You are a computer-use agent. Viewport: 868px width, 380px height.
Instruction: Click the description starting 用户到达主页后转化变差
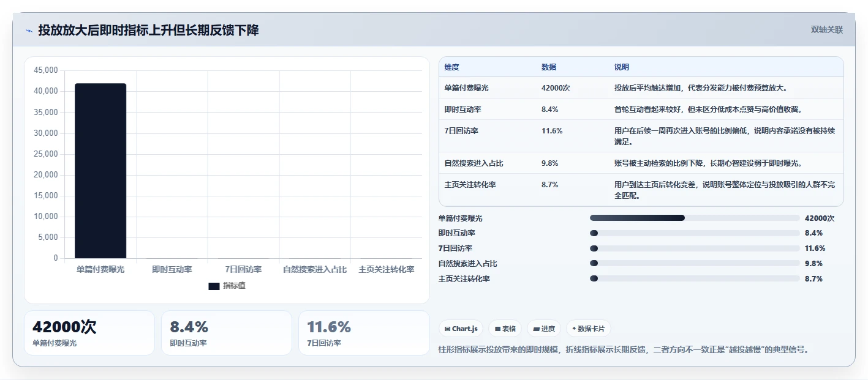pyautogui.click(x=725, y=190)
